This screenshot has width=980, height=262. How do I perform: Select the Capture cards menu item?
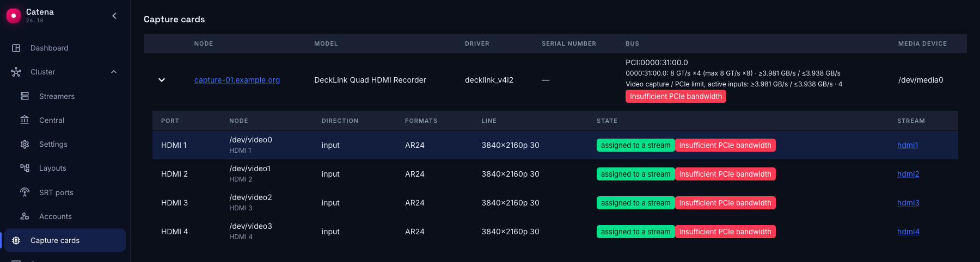(x=65, y=240)
